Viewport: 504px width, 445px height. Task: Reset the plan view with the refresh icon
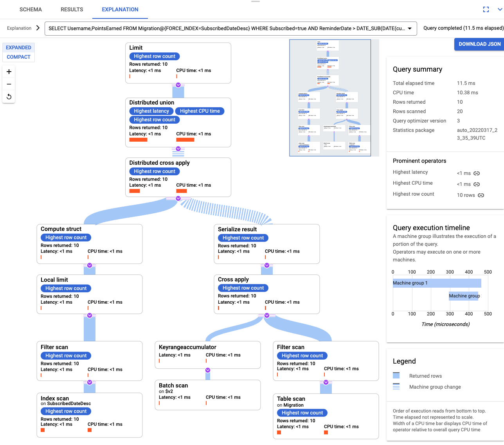(x=9, y=97)
